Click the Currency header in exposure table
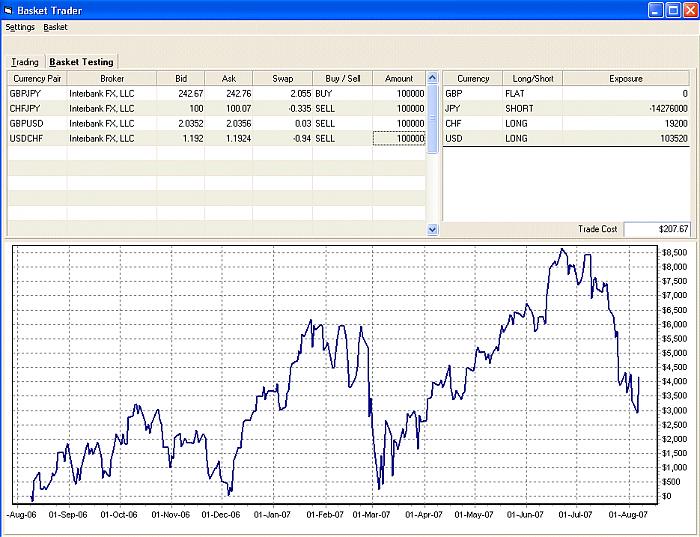Screen dimensions: 700x537 click(x=473, y=79)
